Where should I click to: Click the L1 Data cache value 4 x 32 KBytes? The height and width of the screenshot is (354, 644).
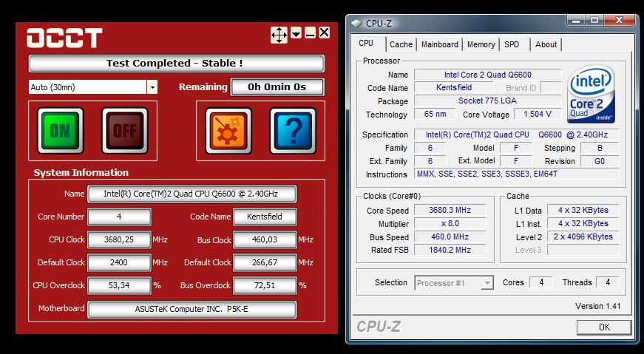coord(583,211)
